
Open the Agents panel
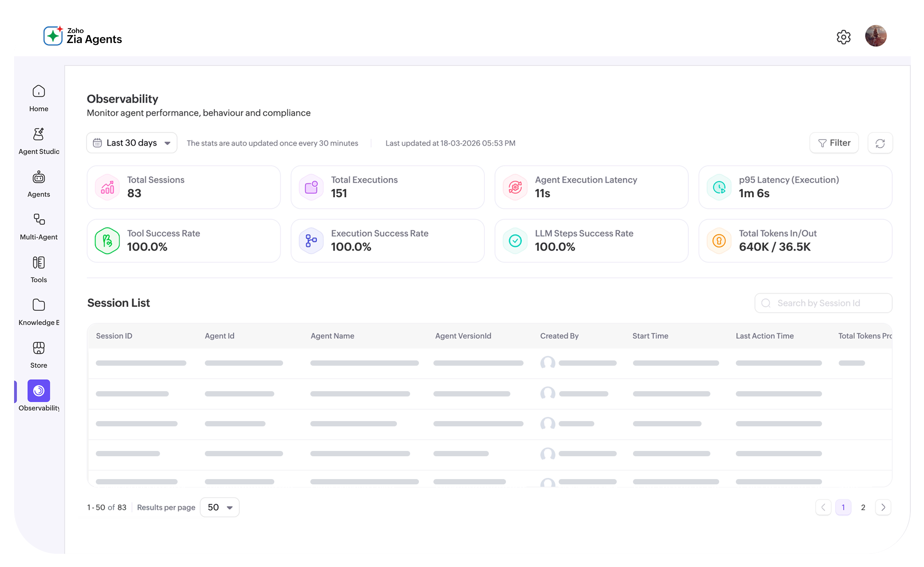tap(38, 184)
